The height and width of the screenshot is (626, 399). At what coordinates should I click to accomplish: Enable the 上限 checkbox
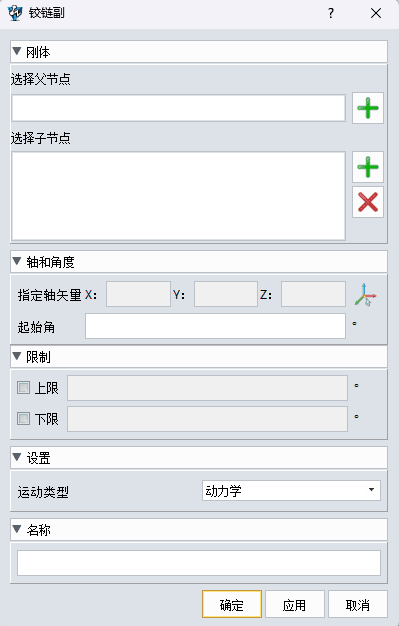click(x=23, y=387)
